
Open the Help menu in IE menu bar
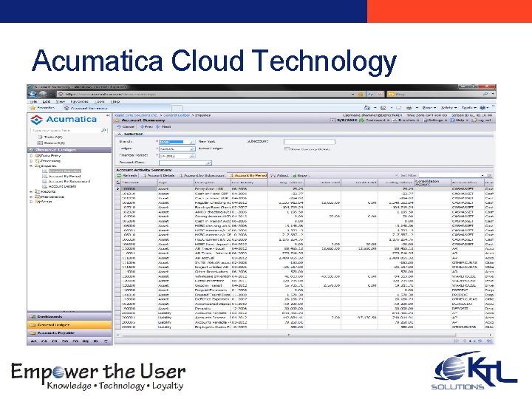point(115,101)
